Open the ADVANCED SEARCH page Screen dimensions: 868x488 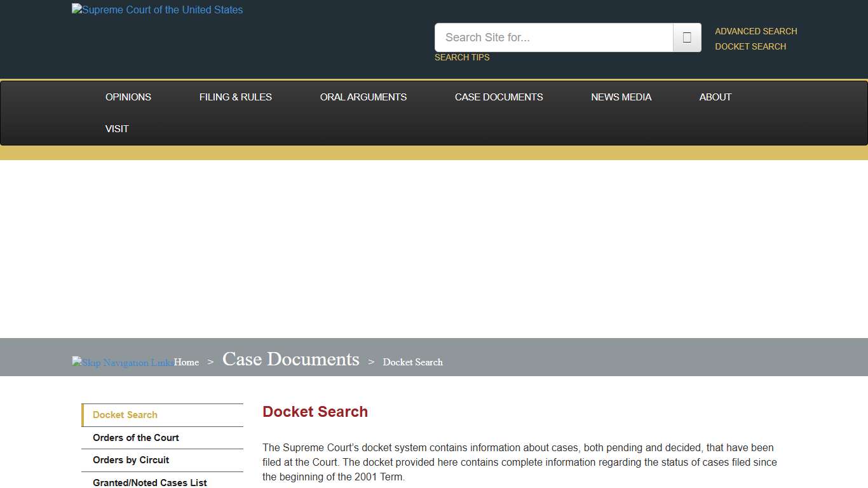(x=756, y=30)
